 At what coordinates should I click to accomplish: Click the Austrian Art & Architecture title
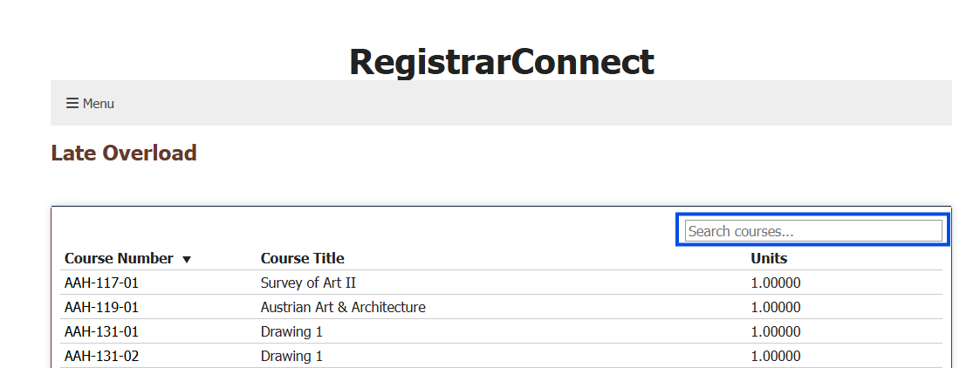click(x=343, y=307)
